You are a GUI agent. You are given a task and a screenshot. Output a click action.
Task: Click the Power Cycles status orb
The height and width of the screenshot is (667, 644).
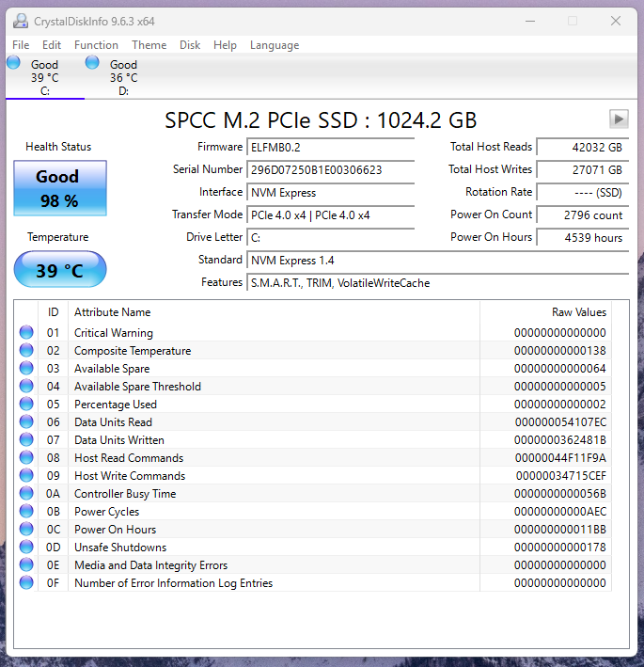point(26,511)
